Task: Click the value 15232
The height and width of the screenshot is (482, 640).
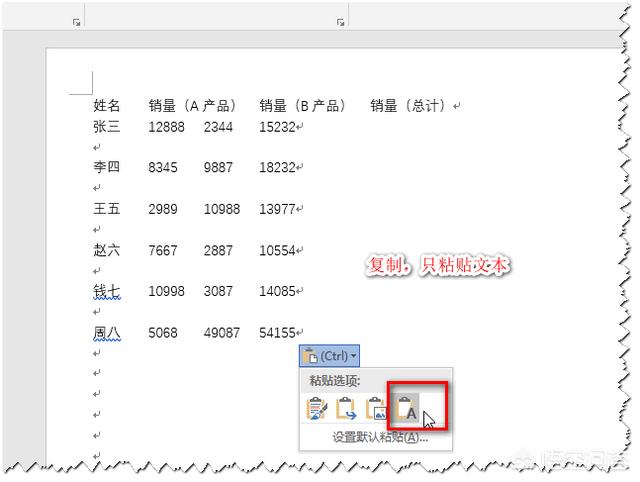Action: coord(277,127)
